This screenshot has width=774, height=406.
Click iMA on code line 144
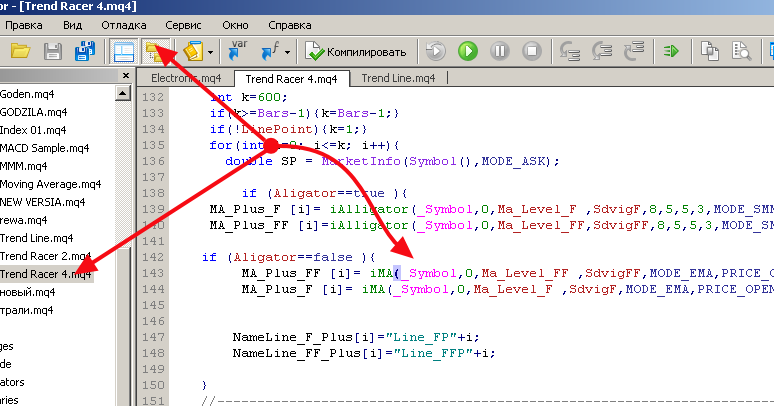point(373,289)
